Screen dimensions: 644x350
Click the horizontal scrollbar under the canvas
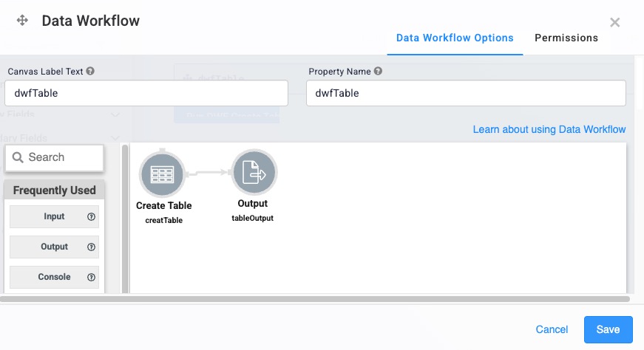point(315,299)
